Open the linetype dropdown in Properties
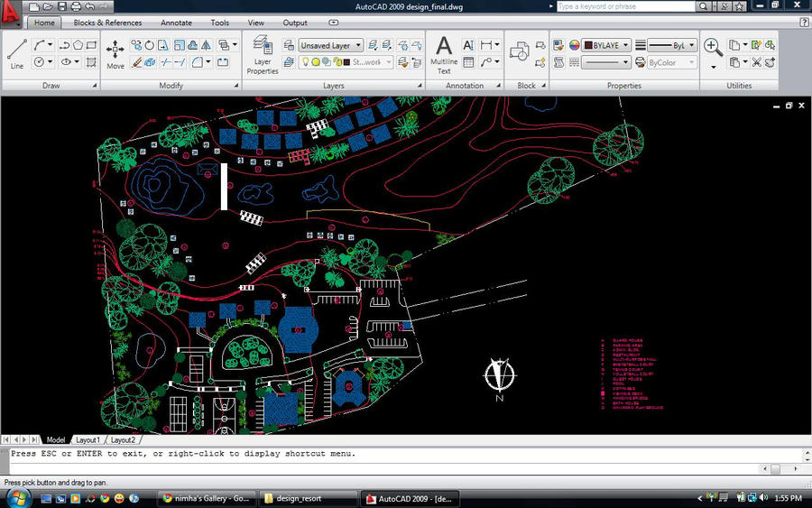This screenshot has height=508, width=812. point(606,62)
